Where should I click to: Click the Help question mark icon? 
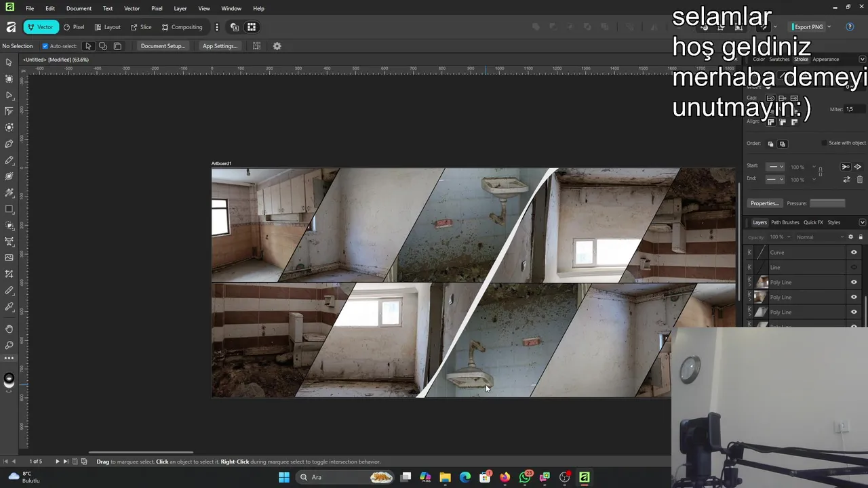(x=850, y=27)
